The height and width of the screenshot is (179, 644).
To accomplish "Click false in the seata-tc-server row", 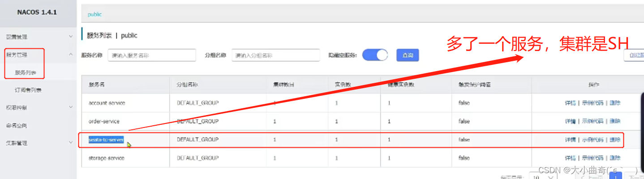I will coord(464,140).
